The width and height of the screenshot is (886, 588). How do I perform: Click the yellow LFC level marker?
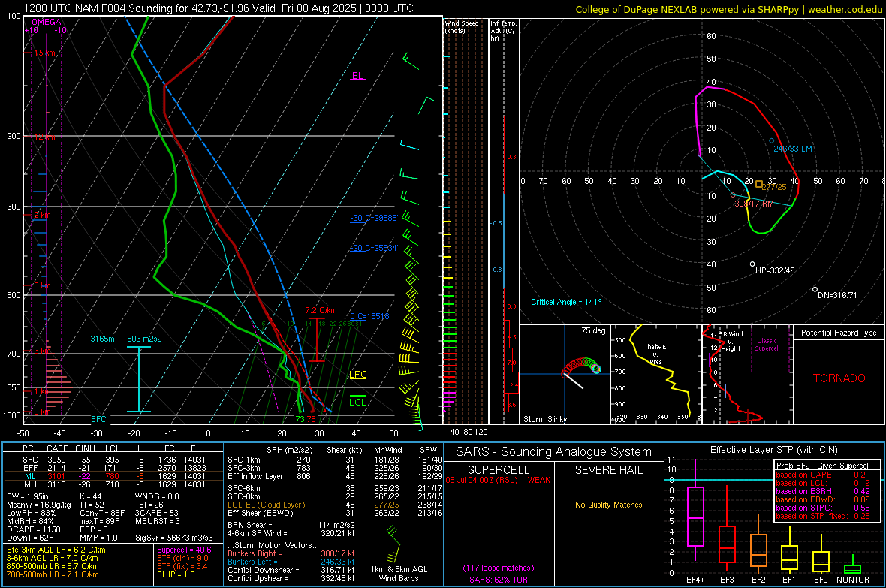click(x=357, y=374)
